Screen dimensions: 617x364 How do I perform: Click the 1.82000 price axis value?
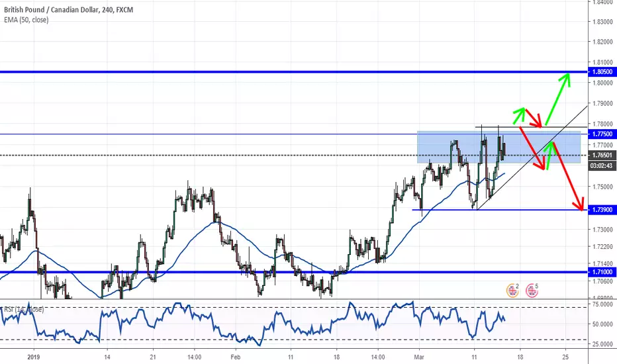(602, 42)
